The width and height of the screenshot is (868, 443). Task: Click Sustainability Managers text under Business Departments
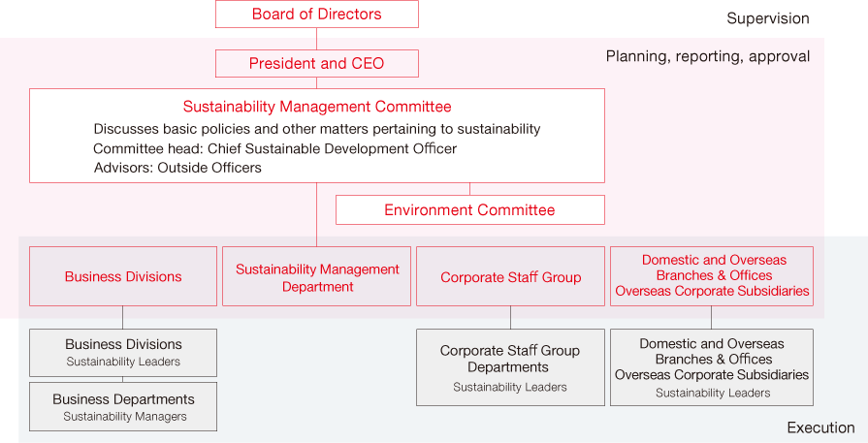tap(124, 417)
